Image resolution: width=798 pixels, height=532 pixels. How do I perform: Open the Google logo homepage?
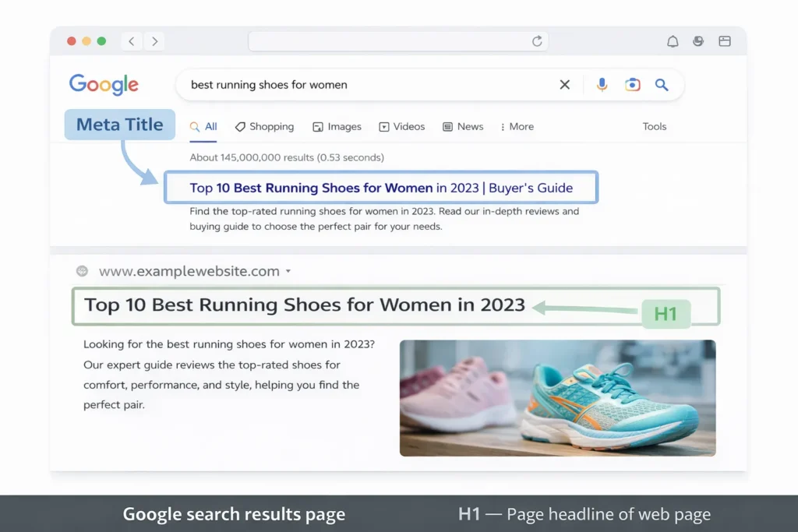pyautogui.click(x=104, y=85)
